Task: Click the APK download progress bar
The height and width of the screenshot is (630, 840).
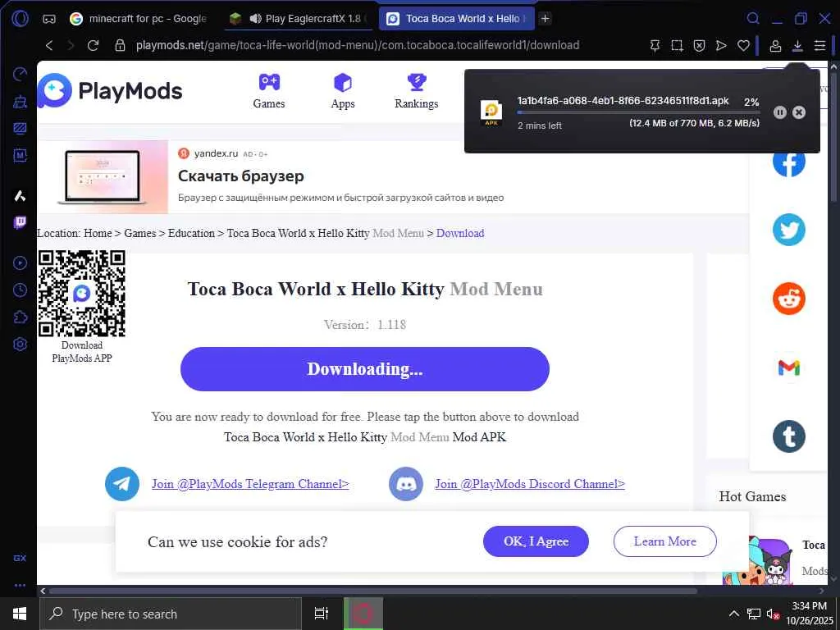Action: tap(638, 112)
